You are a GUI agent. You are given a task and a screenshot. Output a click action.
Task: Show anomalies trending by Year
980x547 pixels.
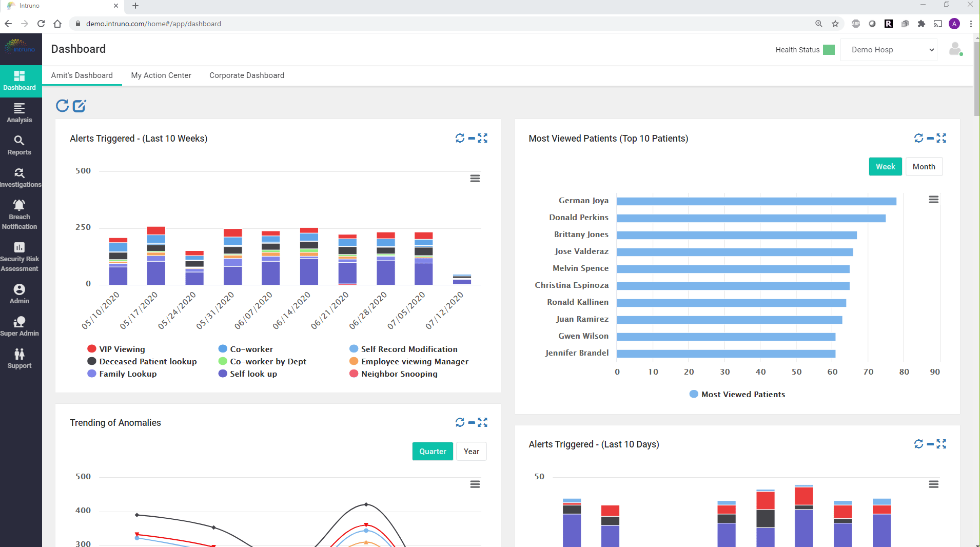click(x=472, y=451)
